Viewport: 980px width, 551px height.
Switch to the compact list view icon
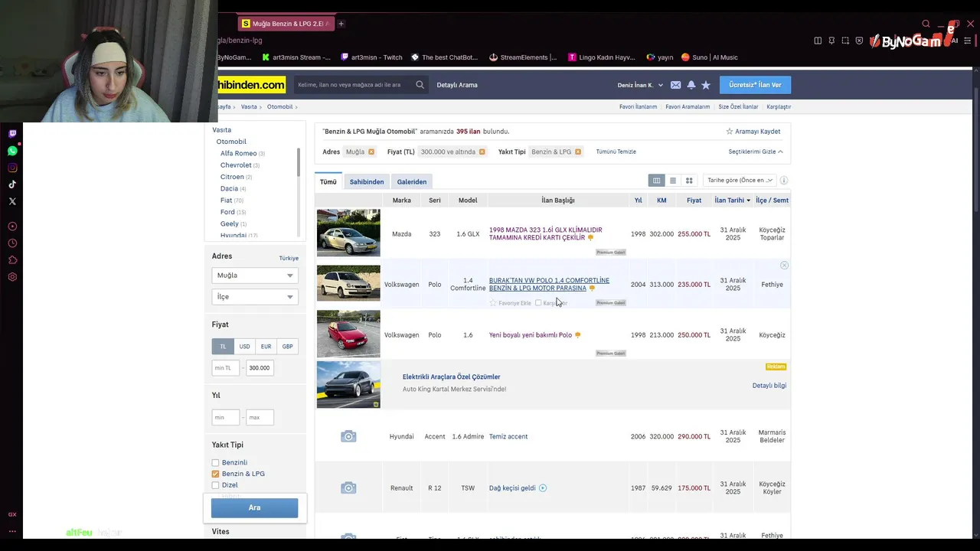click(673, 181)
